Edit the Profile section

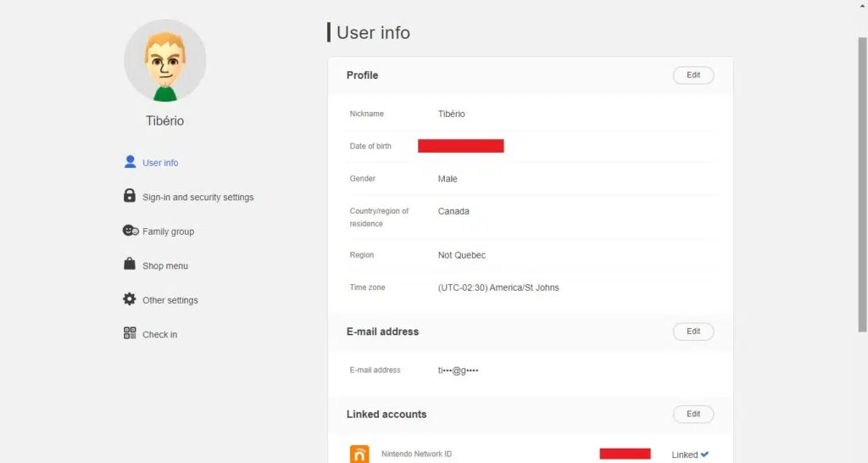point(693,75)
